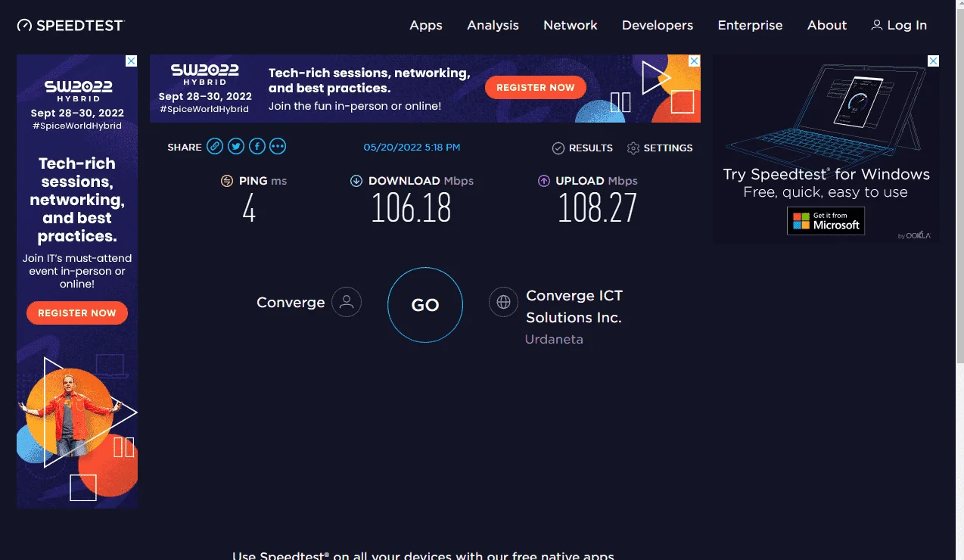
Task: Open SETTINGS with gear icon
Action: pos(660,148)
